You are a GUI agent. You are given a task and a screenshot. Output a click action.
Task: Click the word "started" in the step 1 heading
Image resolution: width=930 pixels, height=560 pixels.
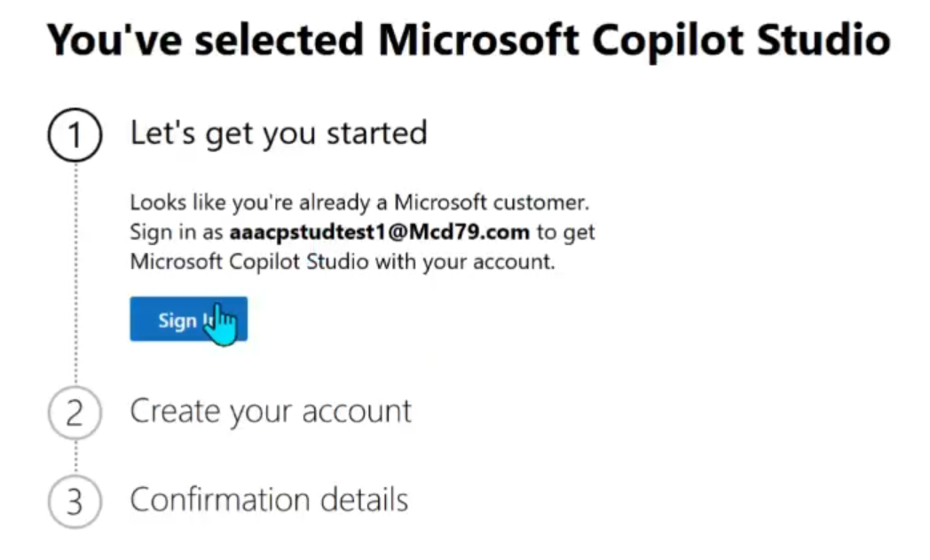click(377, 134)
